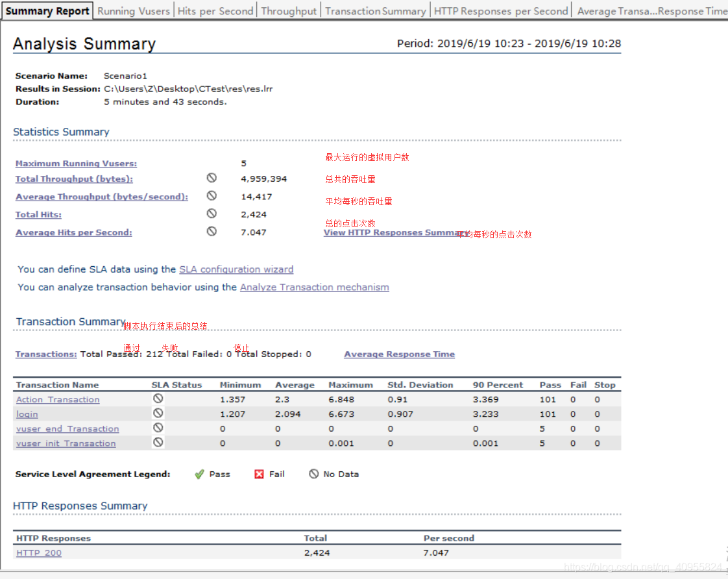This screenshot has width=728, height=579.
Task: Open the View HTTP Responses Summary link
Action: click(x=396, y=232)
